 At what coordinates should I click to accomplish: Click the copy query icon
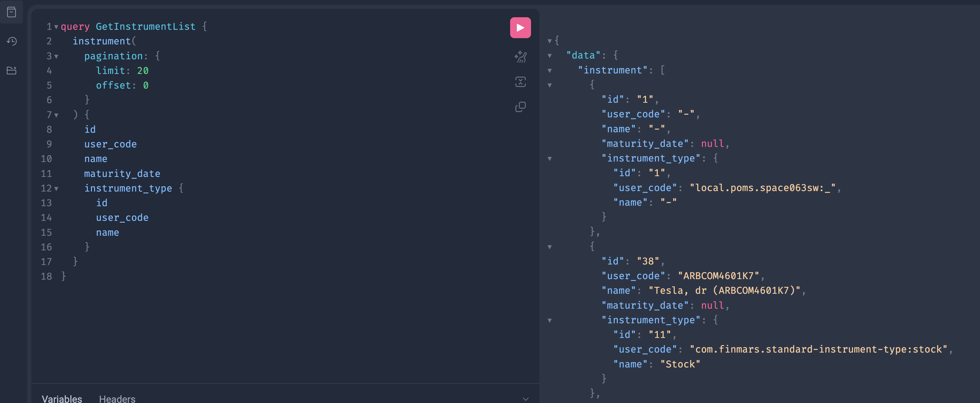(520, 107)
